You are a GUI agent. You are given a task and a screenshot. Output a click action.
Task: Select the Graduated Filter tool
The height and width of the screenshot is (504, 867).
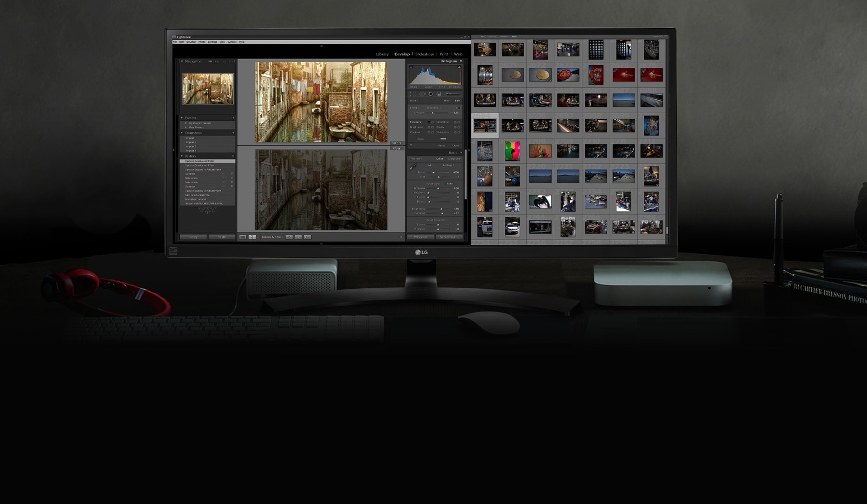439,93
